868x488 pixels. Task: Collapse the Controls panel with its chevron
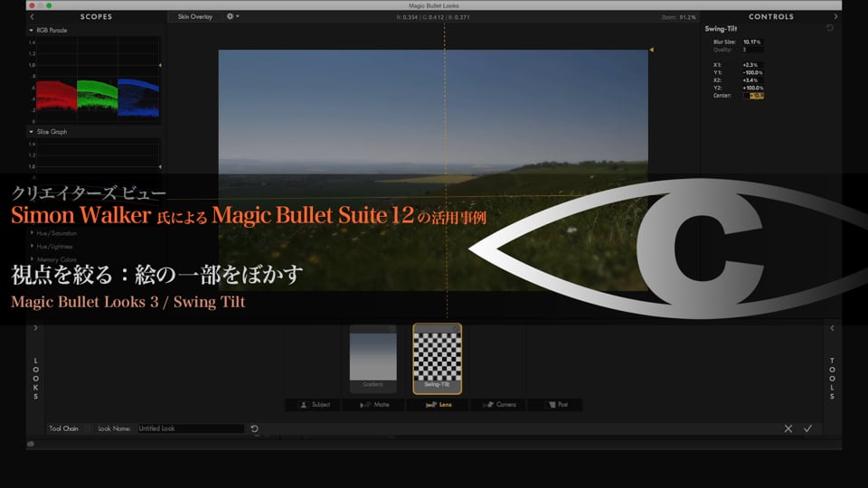[x=835, y=16]
